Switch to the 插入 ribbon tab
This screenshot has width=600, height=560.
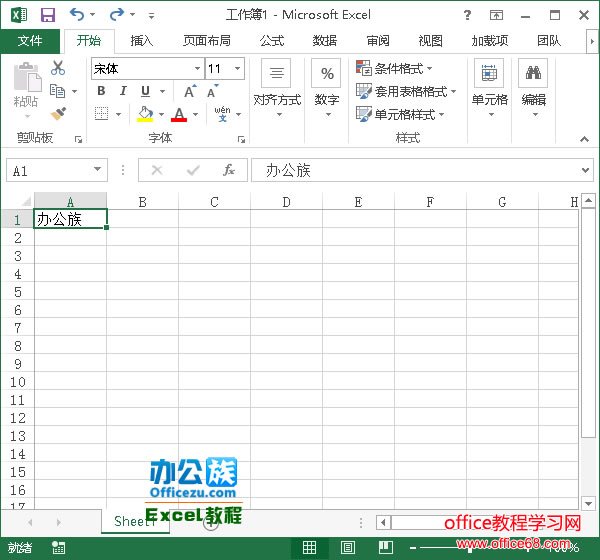pyautogui.click(x=142, y=41)
